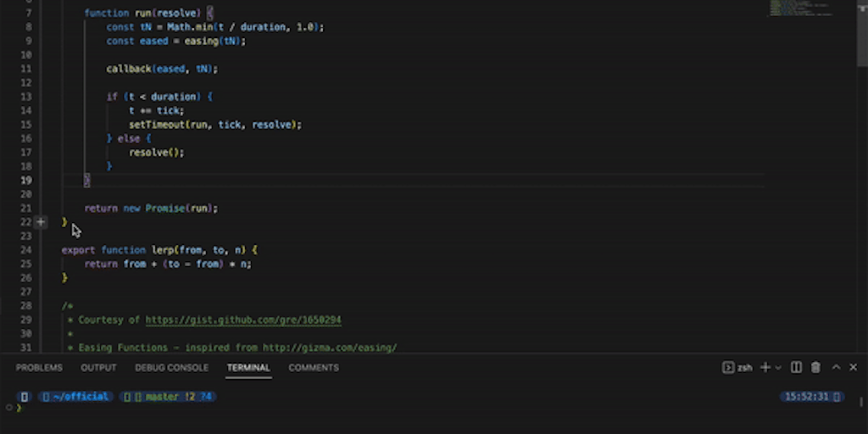The height and width of the screenshot is (434, 868).
Task: Switch to the PROBLEMS tab
Action: pos(39,368)
